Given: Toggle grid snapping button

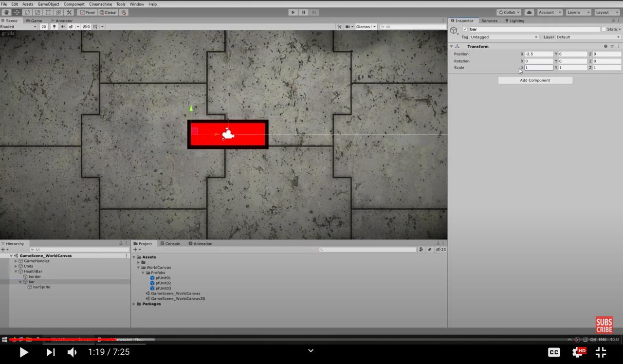Looking at the screenshot, I should (x=124, y=12).
